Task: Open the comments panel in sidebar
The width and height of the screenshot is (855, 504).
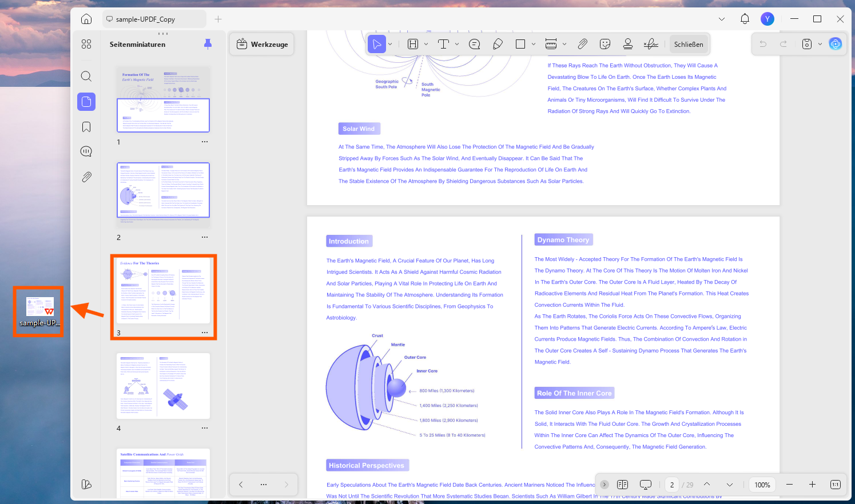Action: pos(86,151)
